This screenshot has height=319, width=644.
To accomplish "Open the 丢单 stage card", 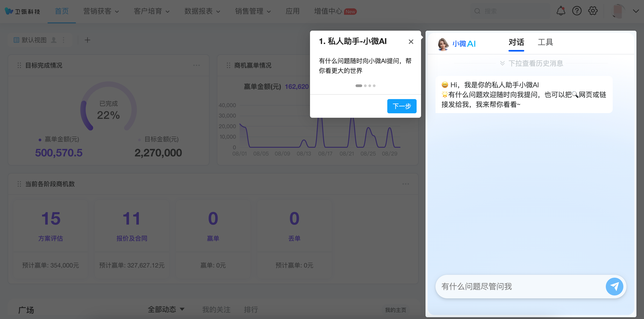I will tap(294, 239).
